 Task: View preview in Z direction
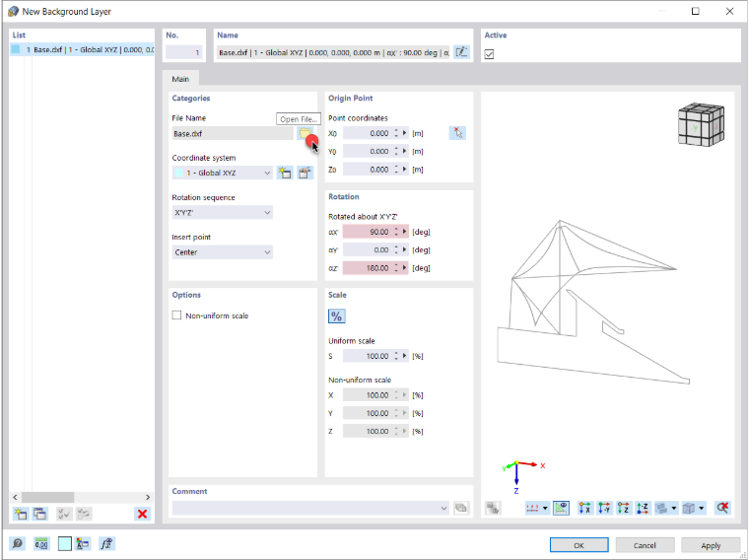(x=624, y=508)
